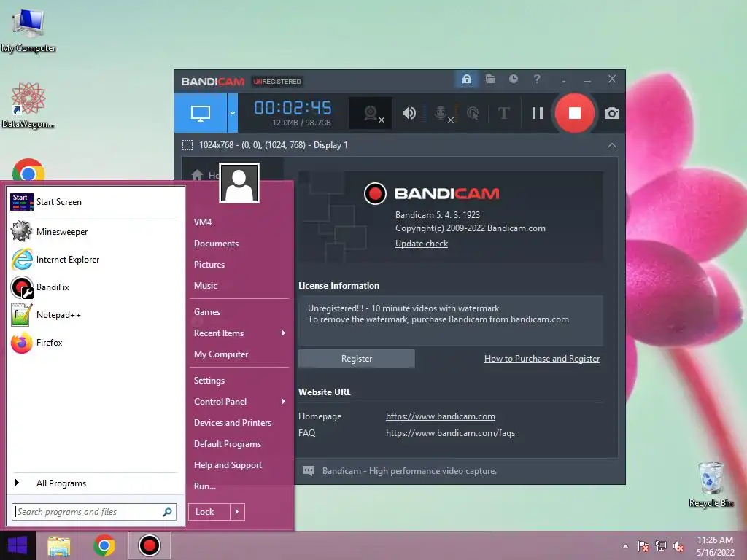Open the scheduled recording clock icon

click(513, 79)
